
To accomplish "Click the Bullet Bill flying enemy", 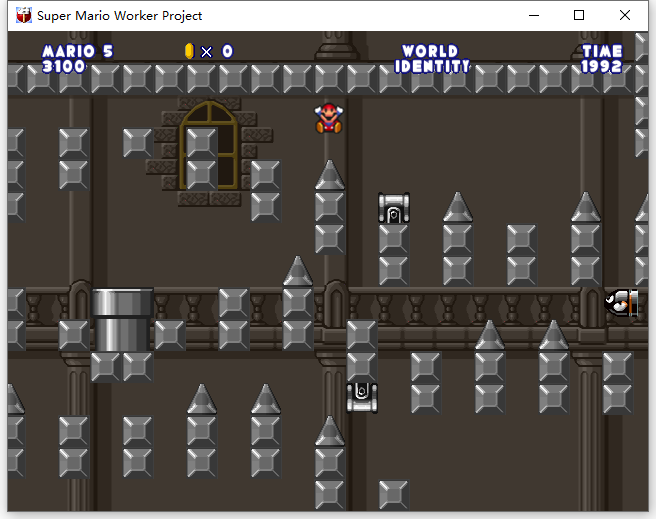I will point(621,302).
